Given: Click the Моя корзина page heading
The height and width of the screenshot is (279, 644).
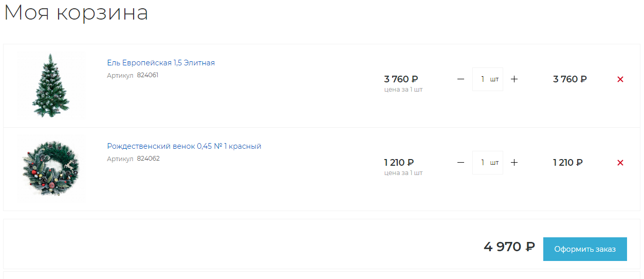Looking at the screenshot, I should (x=76, y=12).
